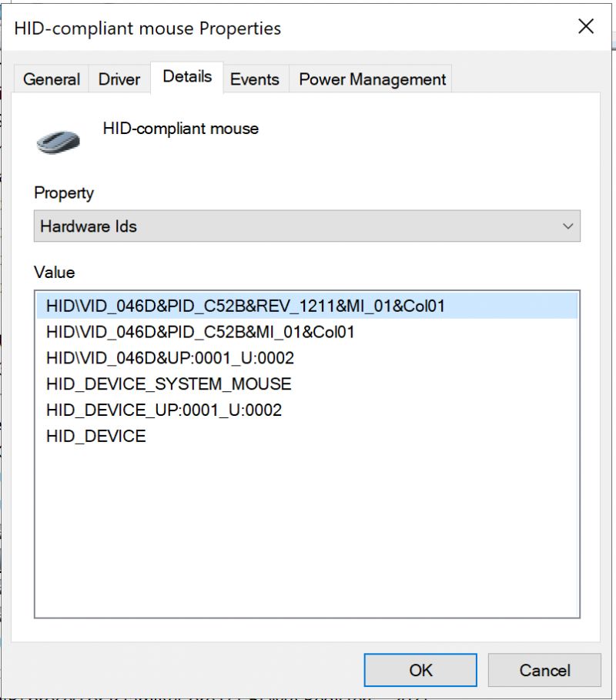This screenshot has height=700, width=616.
Task: Expand the Hardware Ids combo box arrow
Action: (567, 226)
